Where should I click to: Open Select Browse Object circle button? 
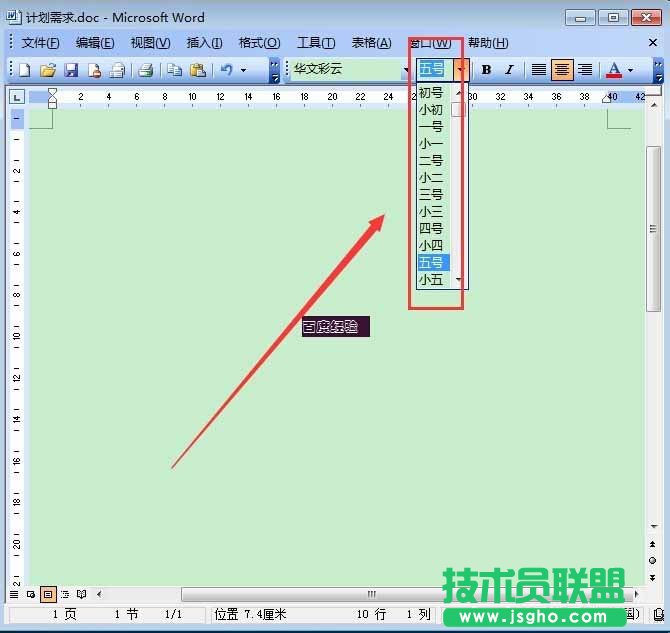coord(652,560)
